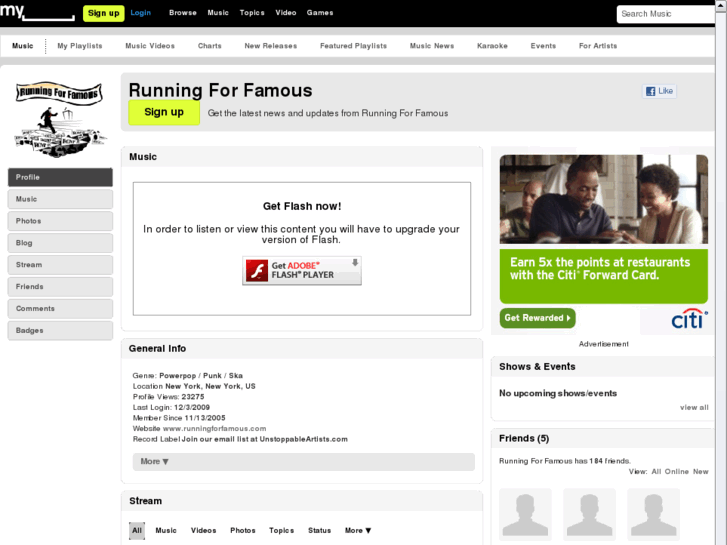Open the Events tab
The height and width of the screenshot is (545, 727).
[543, 46]
